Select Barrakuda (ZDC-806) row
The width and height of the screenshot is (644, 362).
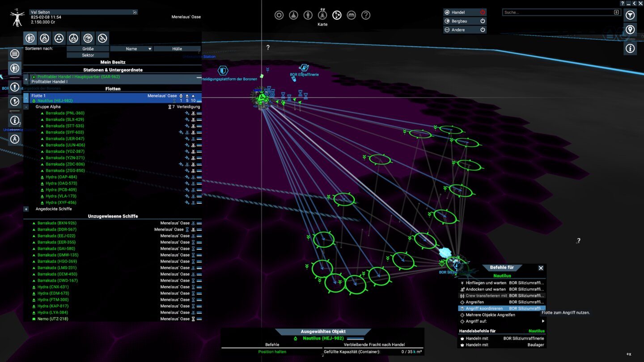click(x=112, y=164)
